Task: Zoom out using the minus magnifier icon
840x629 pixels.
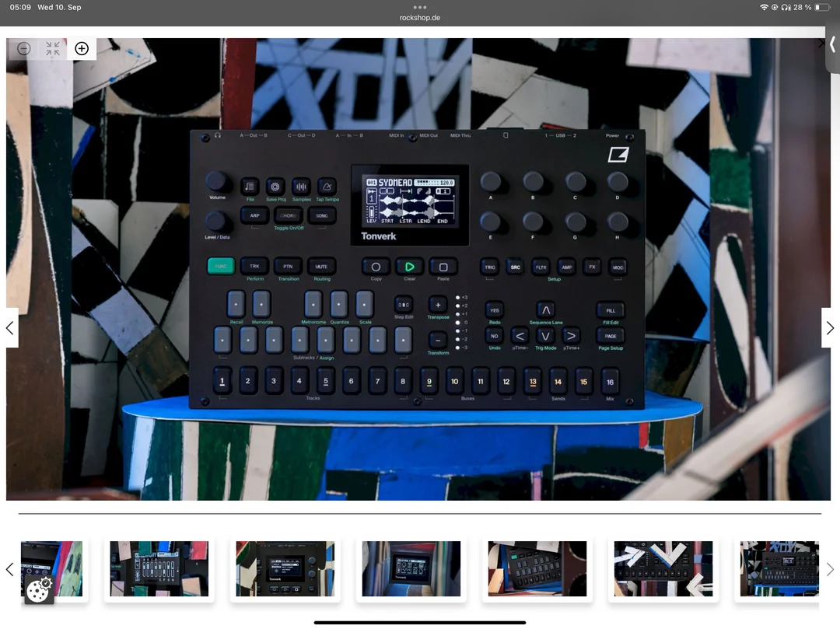Action: point(24,49)
